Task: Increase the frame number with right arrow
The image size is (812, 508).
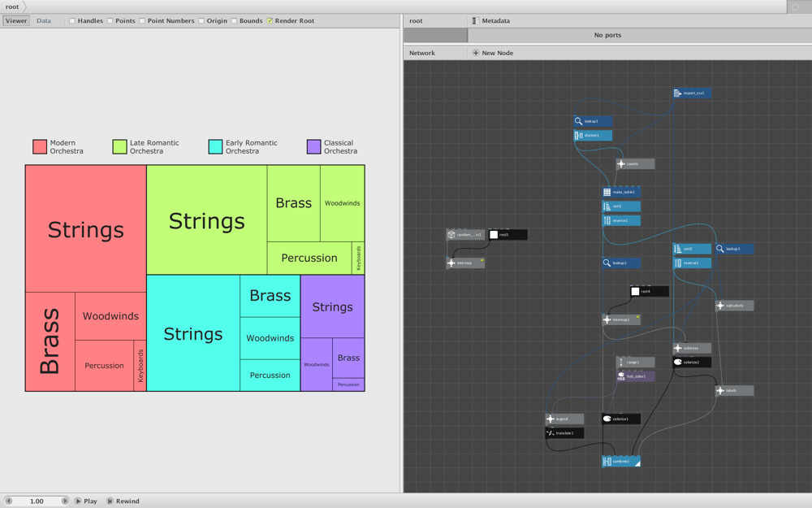Action: (x=65, y=501)
